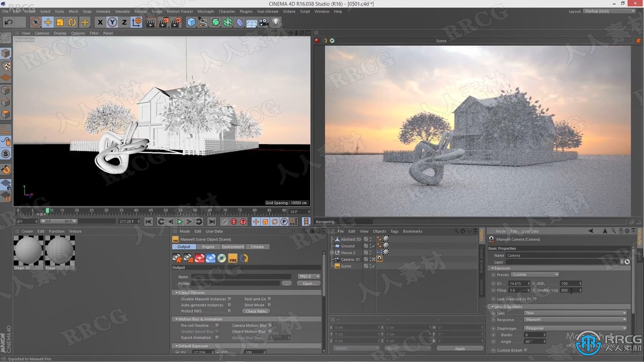Image resolution: width=644 pixels, height=362 pixels.
Task: Select the Move tool in toolbar
Action: (x=48, y=22)
